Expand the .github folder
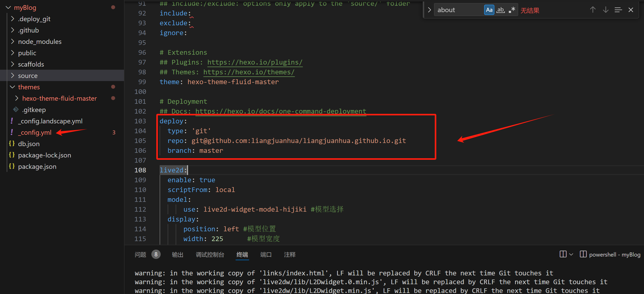644x294 pixels. 12,30
